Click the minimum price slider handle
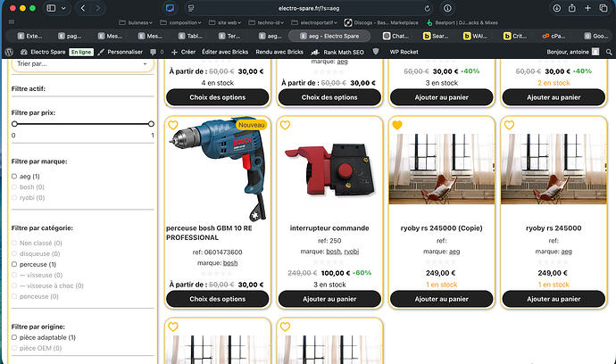This screenshot has height=364, width=616. (14, 125)
